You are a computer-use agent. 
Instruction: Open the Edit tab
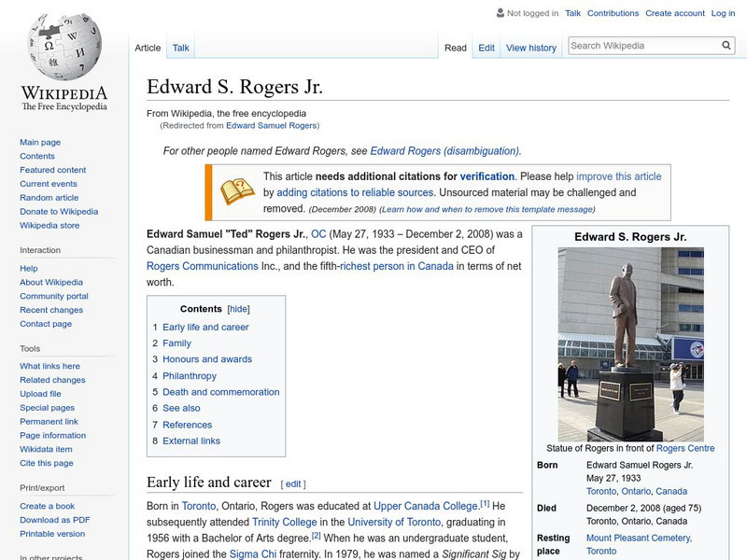(x=486, y=48)
